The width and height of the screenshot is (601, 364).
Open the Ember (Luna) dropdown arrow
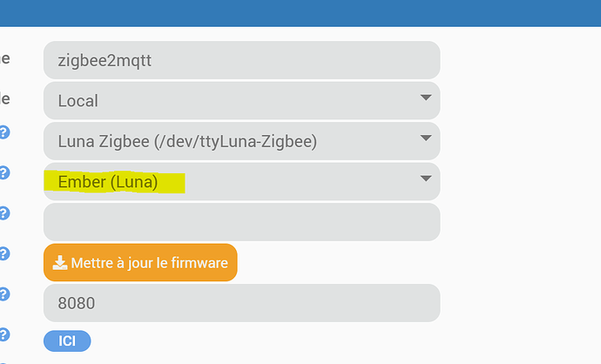426,179
